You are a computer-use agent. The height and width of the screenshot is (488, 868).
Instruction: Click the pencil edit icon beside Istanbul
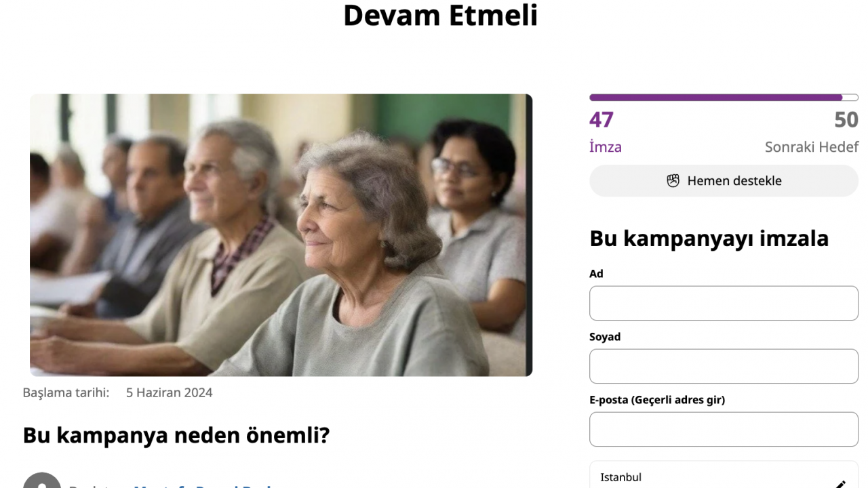[840, 484]
